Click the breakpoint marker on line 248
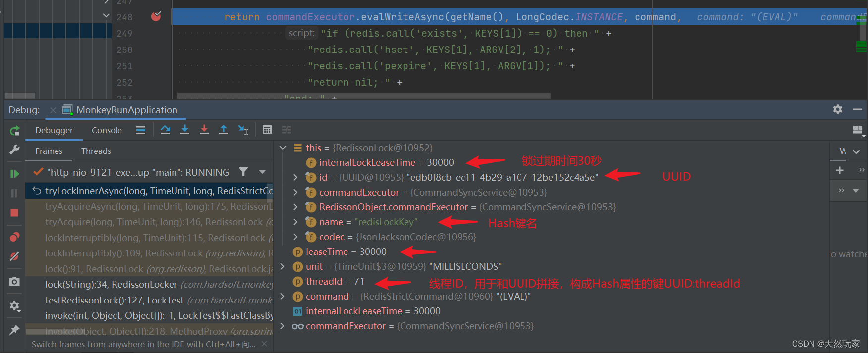This screenshot has height=353, width=868. 156,16
